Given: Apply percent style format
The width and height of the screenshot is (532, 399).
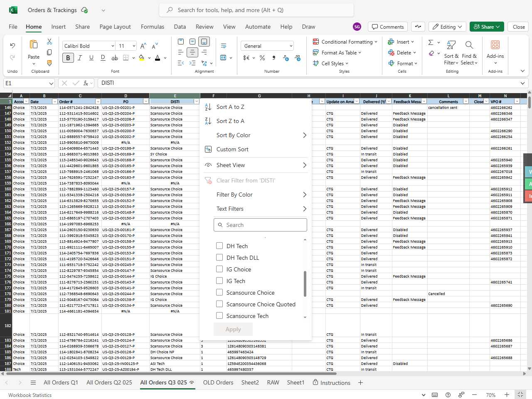Looking at the screenshot, I should pyautogui.click(x=262, y=58).
